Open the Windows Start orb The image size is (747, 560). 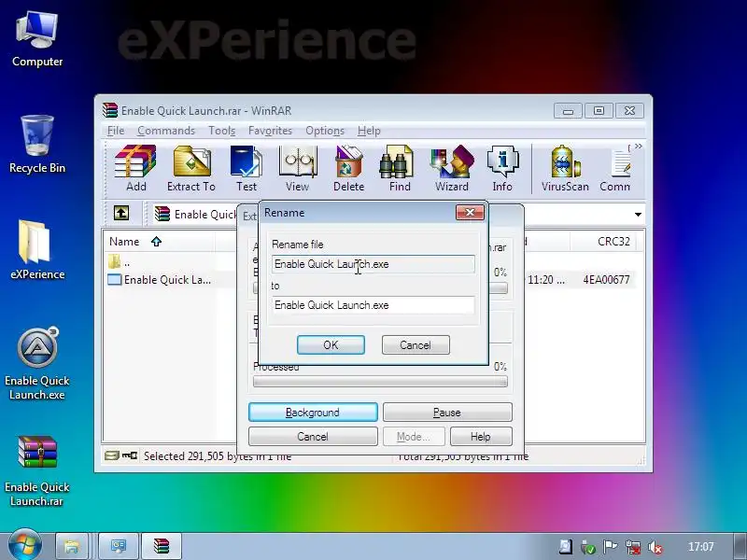pyautogui.click(x=25, y=546)
